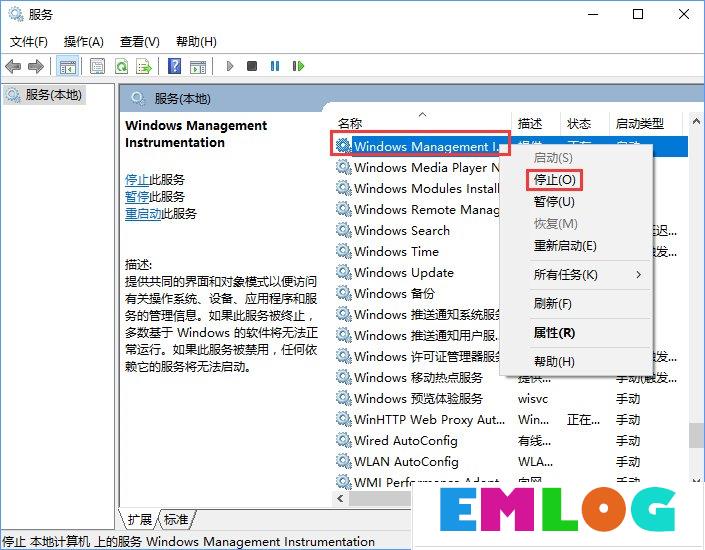This screenshot has height=550, width=705.
Task: Click the wisvc description cell
Action: point(533,398)
